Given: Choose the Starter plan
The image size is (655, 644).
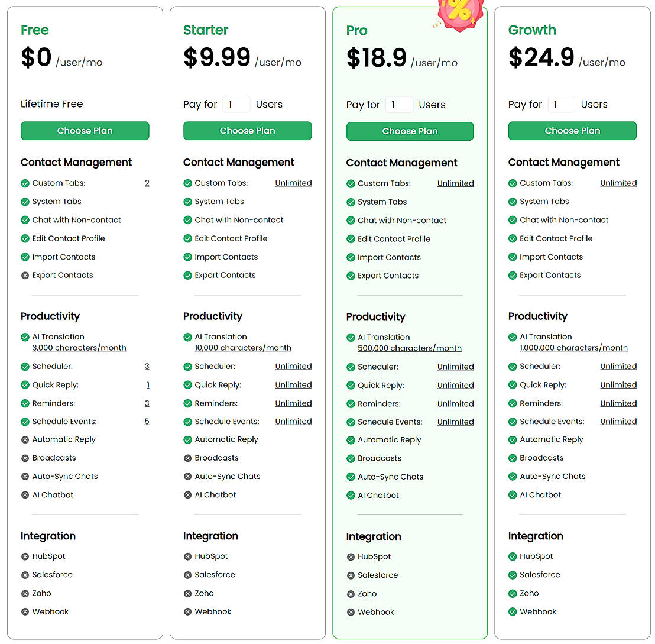Looking at the screenshot, I should (247, 131).
